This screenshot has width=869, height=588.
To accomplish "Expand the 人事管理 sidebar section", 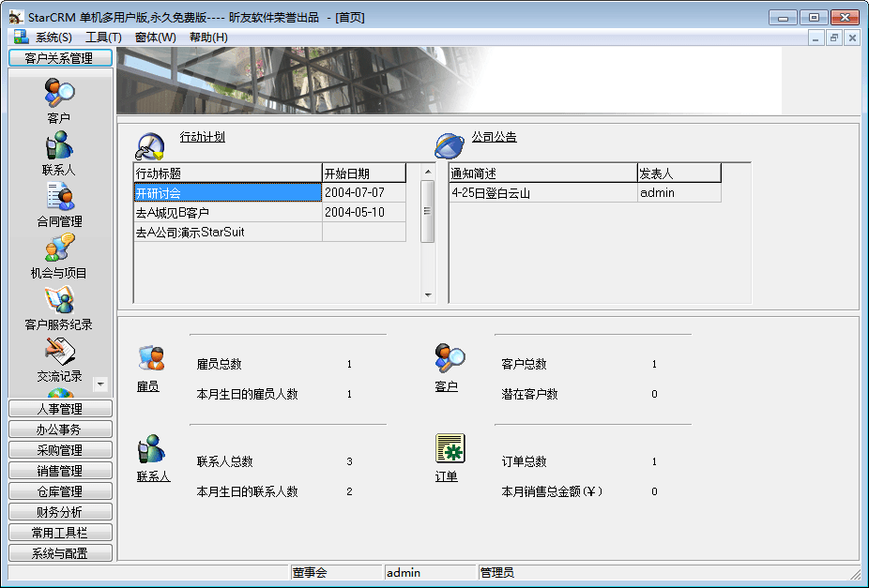I will pos(60,409).
